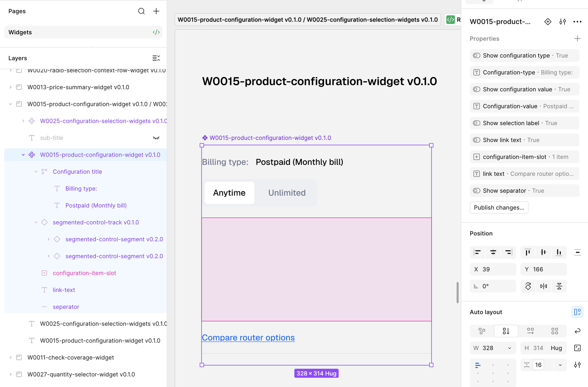Click Y position input field
This screenshot has width=588, height=387.
click(x=544, y=269)
